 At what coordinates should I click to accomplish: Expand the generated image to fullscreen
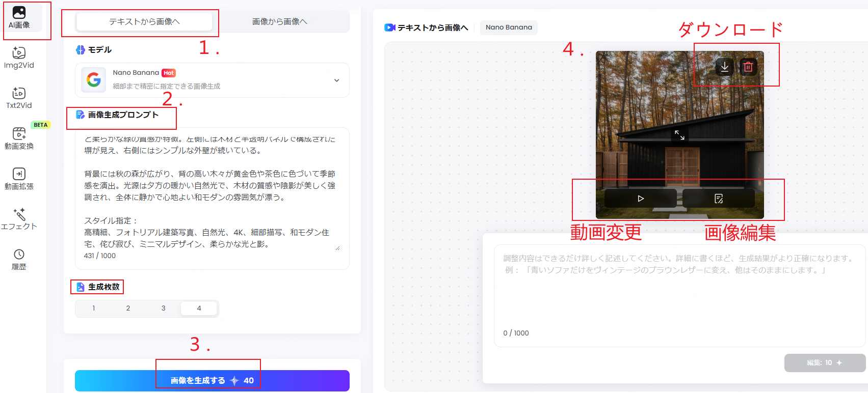pos(680,135)
